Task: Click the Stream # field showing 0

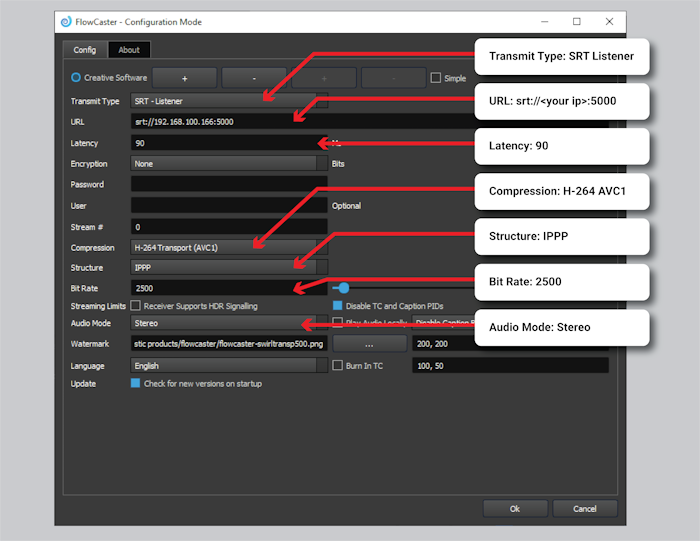Action: (229, 227)
